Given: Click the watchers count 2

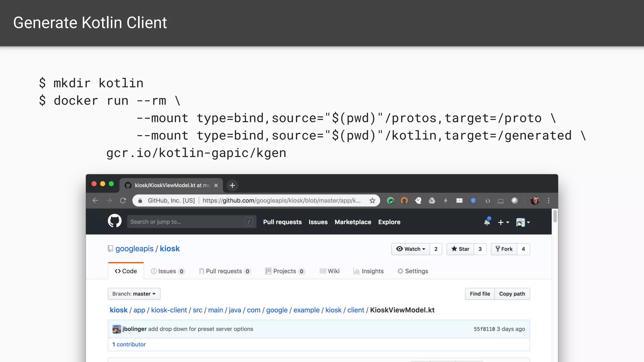Looking at the screenshot, I should [x=436, y=249].
